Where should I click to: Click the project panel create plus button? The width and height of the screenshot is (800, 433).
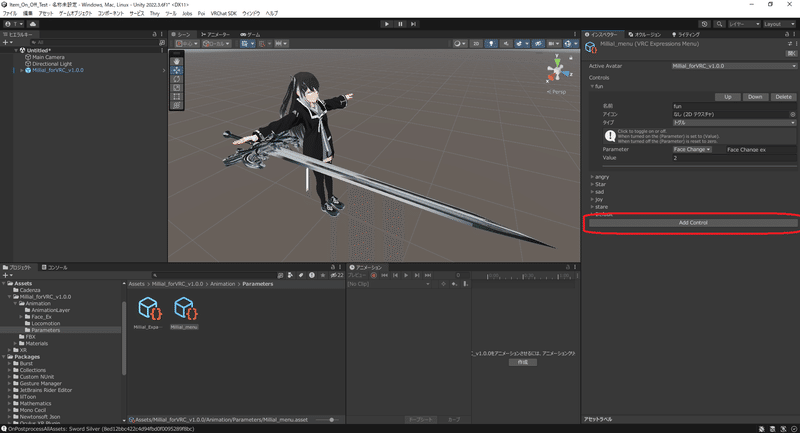8,275
